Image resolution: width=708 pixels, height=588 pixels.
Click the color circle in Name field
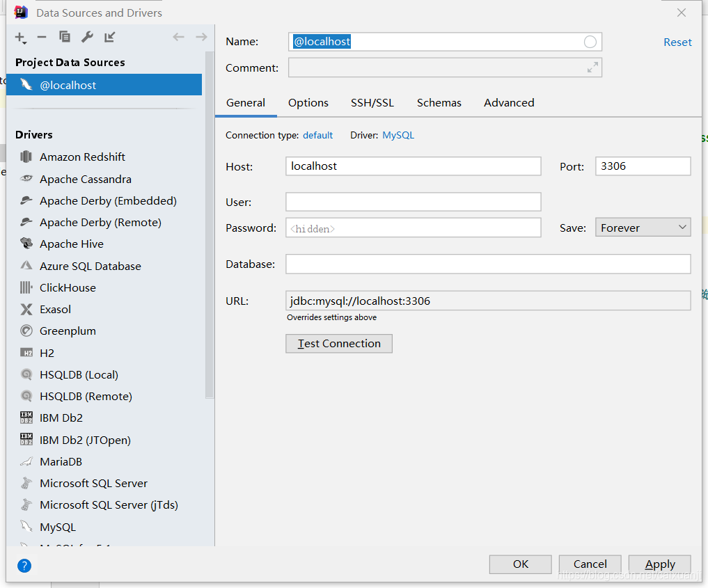coord(590,42)
